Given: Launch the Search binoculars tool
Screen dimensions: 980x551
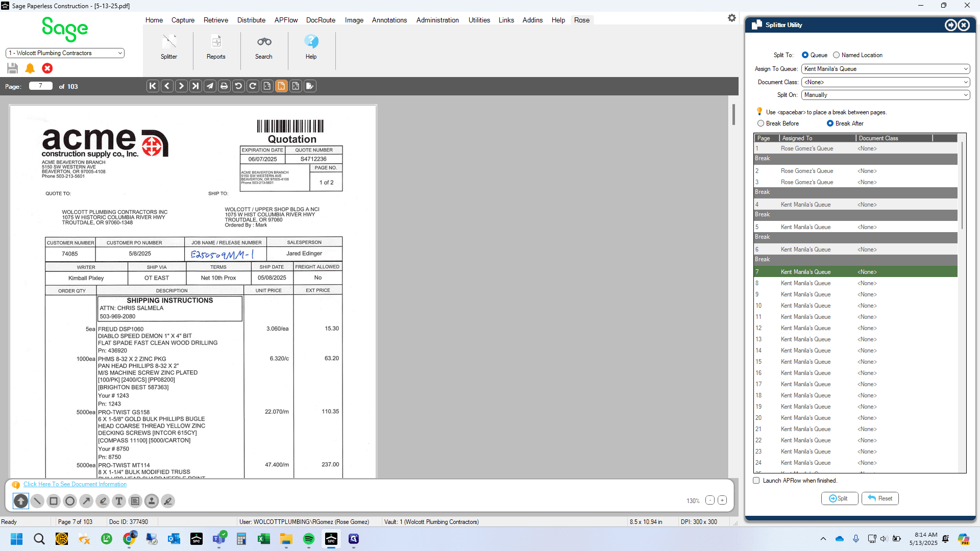Looking at the screenshot, I should tap(264, 47).
